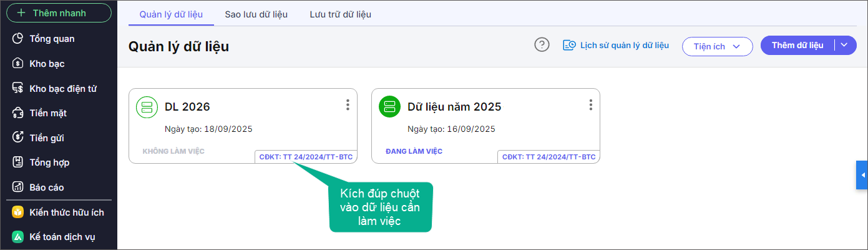Click Dữ liệu năm 2025's CĐKT tag
The height and width of the screenshot is (250, 868).
point(549,157)
